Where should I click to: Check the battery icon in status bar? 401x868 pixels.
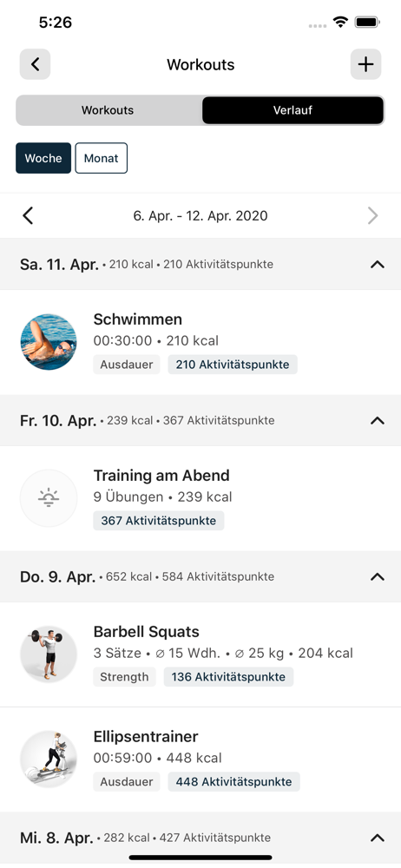click(366, 23)
